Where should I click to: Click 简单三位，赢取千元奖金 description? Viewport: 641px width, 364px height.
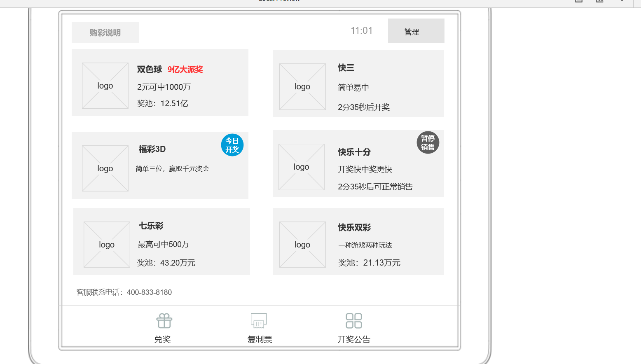pyautogui.click(x=173, y=168)
